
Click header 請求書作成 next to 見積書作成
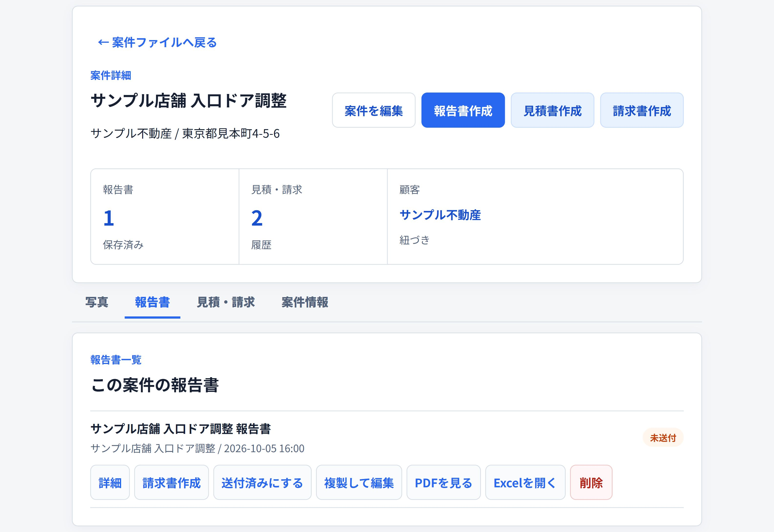[x=642, y=110]
